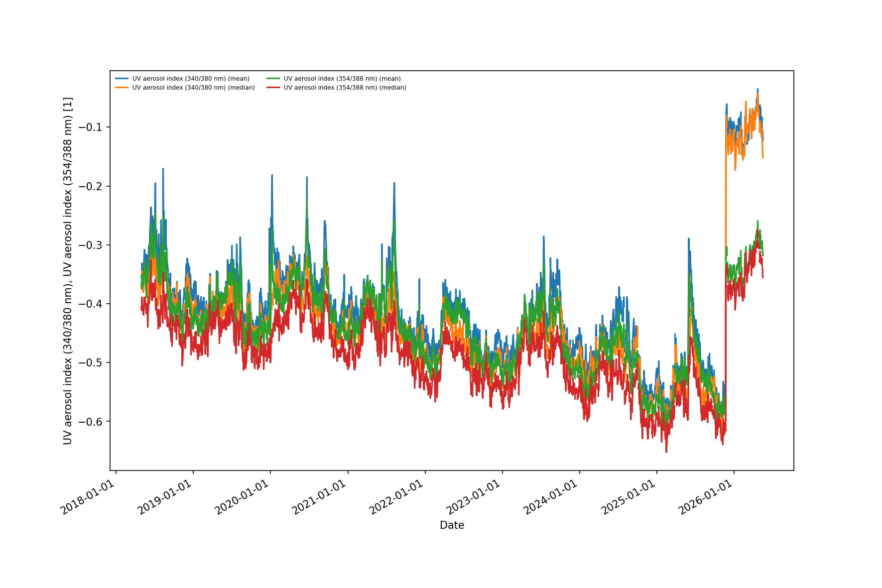Click y-axis tick label −0.3
This screenshot has height=588, width=882.
tap(91, 245)
